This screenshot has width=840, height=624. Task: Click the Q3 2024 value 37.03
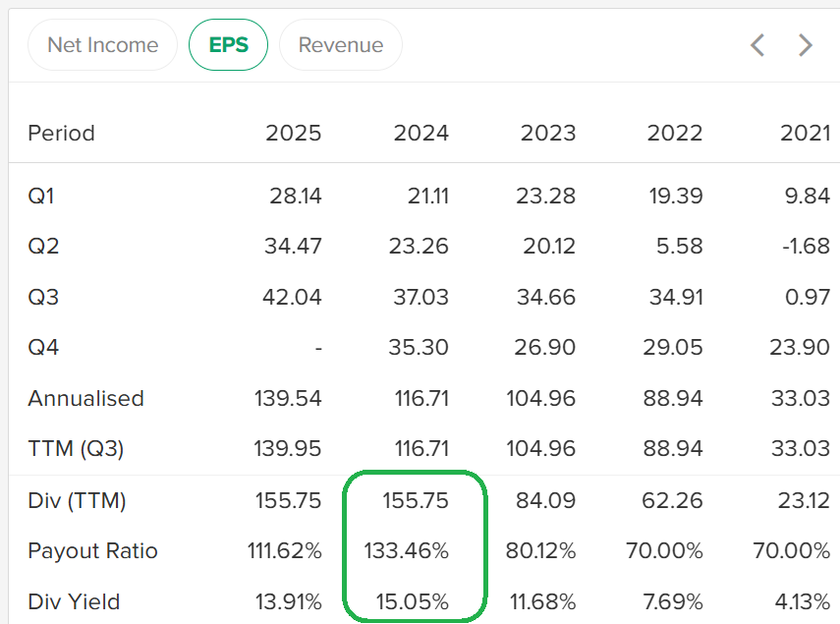[x=421, y=297]
